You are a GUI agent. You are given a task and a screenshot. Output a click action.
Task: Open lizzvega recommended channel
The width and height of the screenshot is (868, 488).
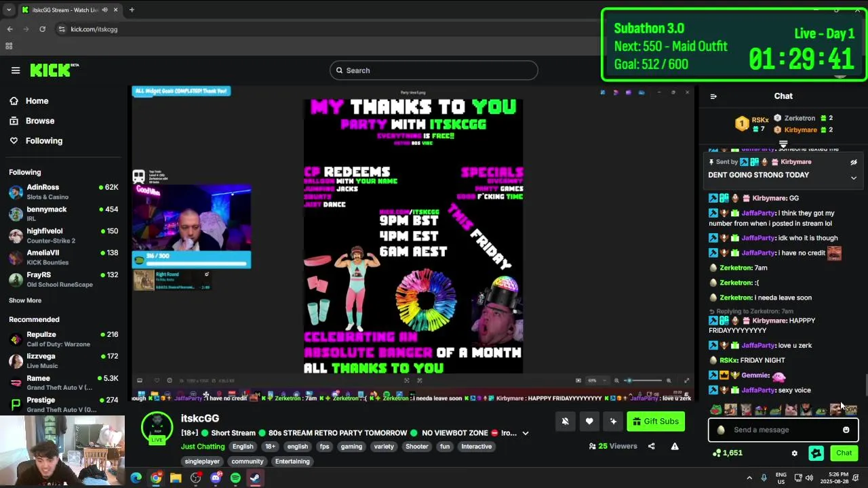click(x=63, y=361)
